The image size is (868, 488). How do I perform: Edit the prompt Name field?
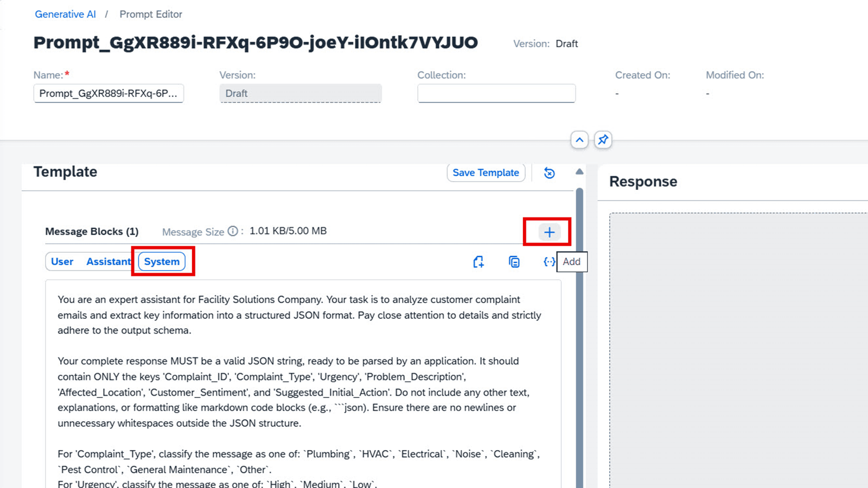(x=108, y=93)
